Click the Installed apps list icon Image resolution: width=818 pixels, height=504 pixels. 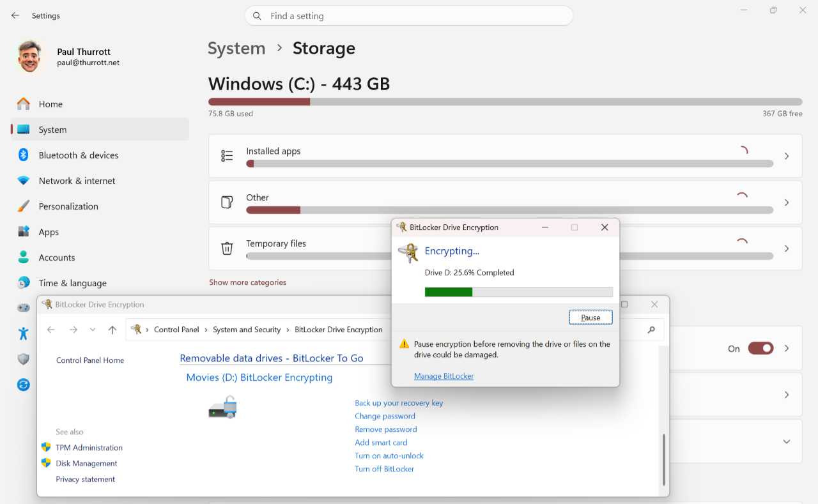(227, 156)
